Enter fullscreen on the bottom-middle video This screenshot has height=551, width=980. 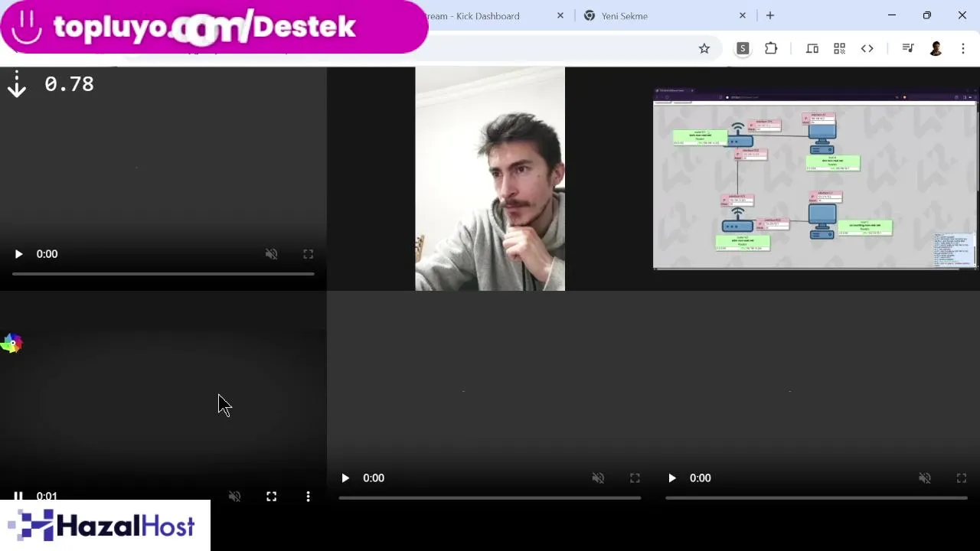pyautogui.click(x=635, y=478)
